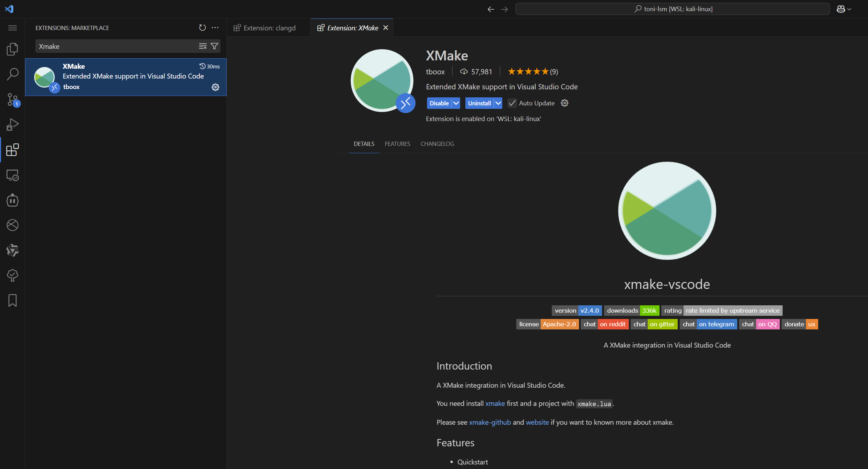Image resolution: width=868 pixels, height=469 pixels.
Task: Click the Uninstall button
Action: tap(479, 103)
